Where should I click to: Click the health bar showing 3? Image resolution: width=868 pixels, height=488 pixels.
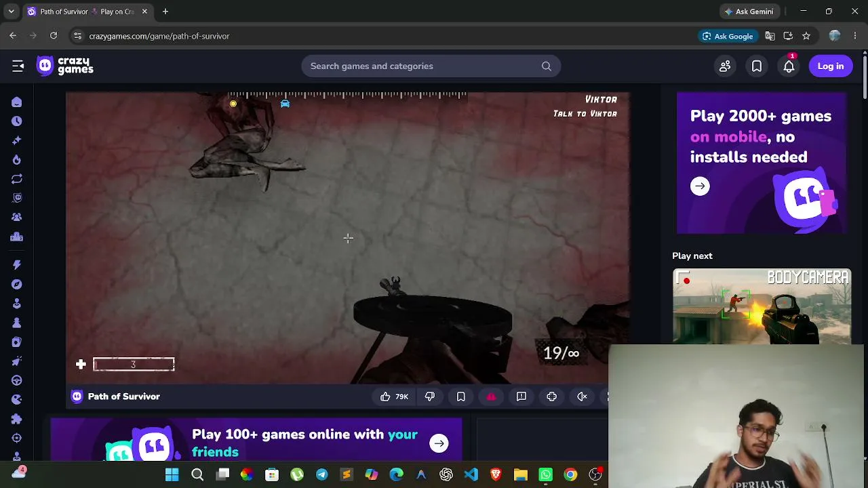click(x=134, y=365)
